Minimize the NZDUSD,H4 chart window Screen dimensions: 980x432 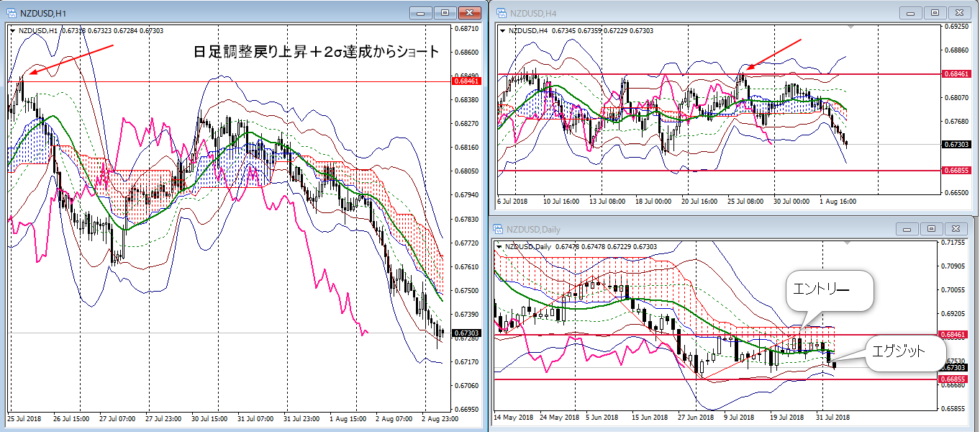coord(912,13)
